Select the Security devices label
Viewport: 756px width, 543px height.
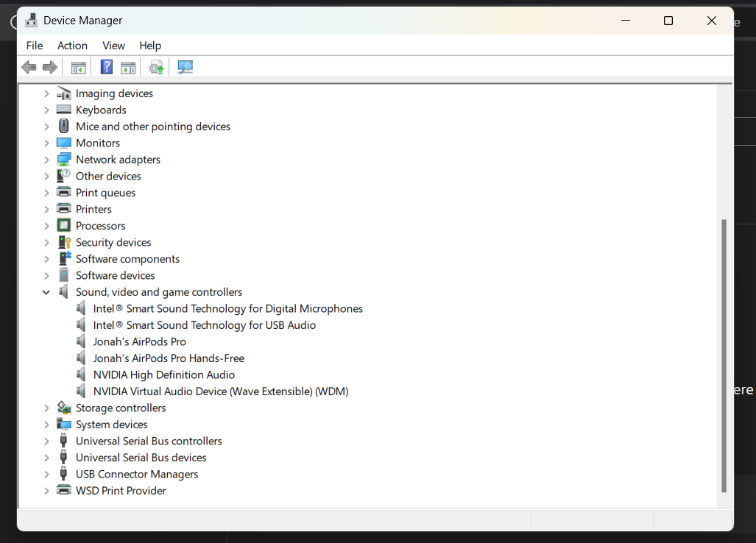click(x=113, y=242)
